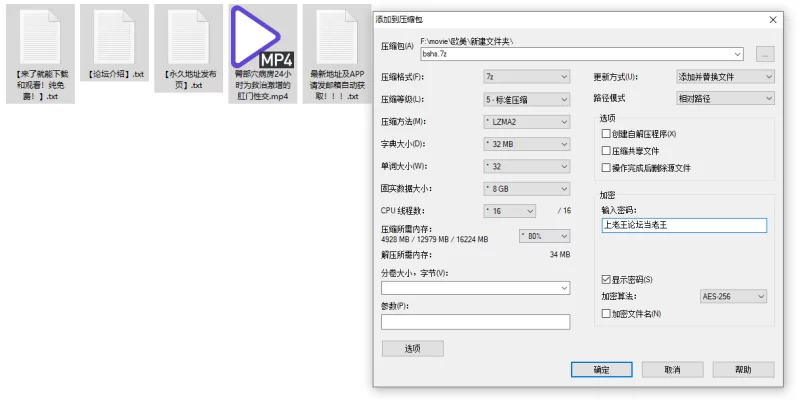
Task: Select the 【论坛介绍】.txt file icon
Action: click(x=114, y=43)
